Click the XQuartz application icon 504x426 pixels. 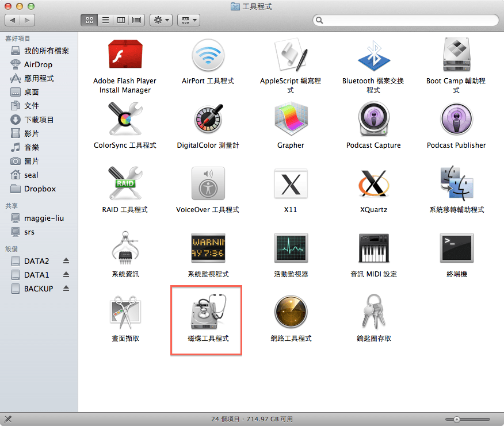[x=373, y=184]
